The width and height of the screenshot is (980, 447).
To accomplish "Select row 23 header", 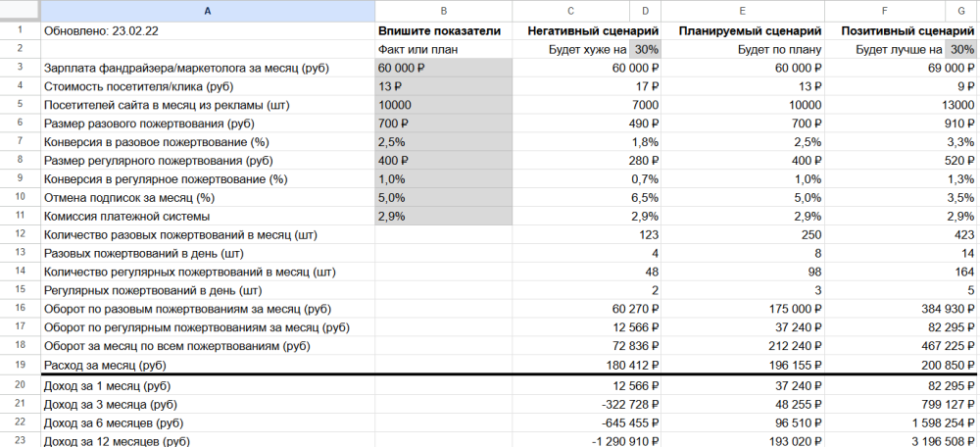I will 20,440.
